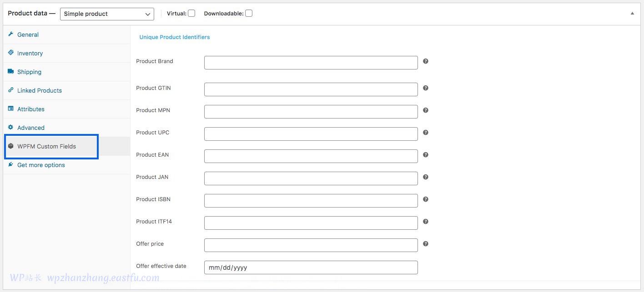The height and width of the screenshot is (292, 644).
Task: Focus the Product JAN input field
Action: pos(311,178)
